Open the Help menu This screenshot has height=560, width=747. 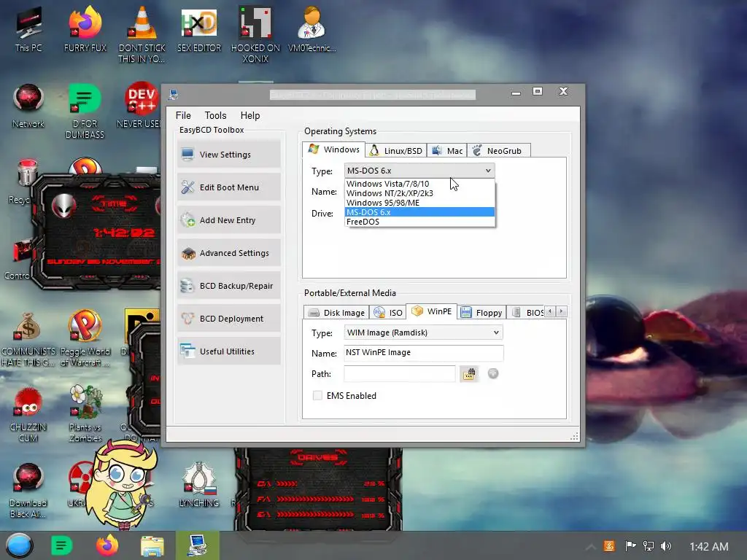click(x=250, y=115)
